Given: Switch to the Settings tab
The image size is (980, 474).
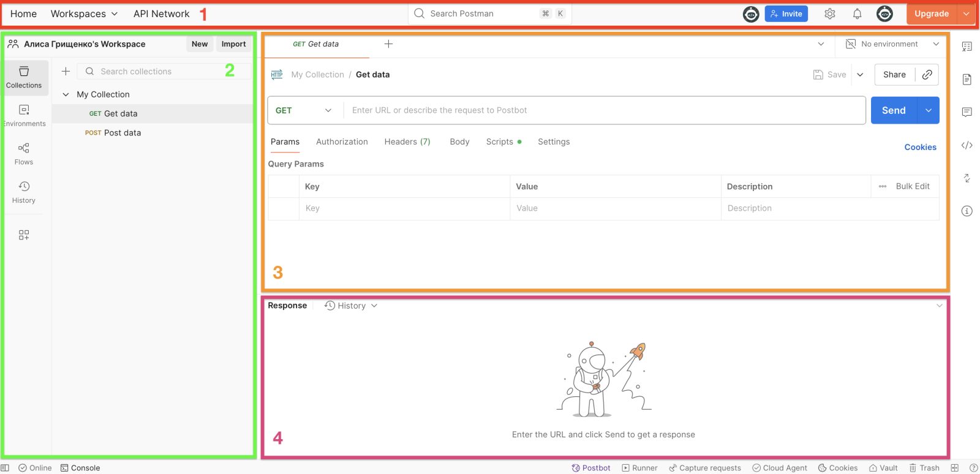Looking at the screenshot, I should (x=554, y=141).
